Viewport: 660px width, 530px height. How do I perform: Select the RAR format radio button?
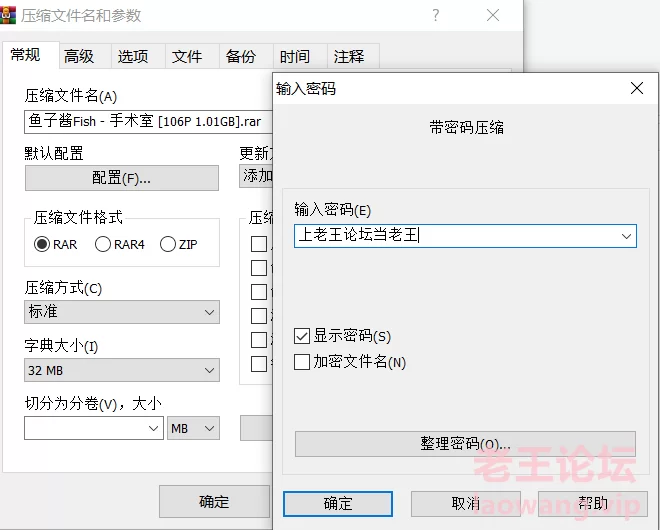click(x=42, y=244)
